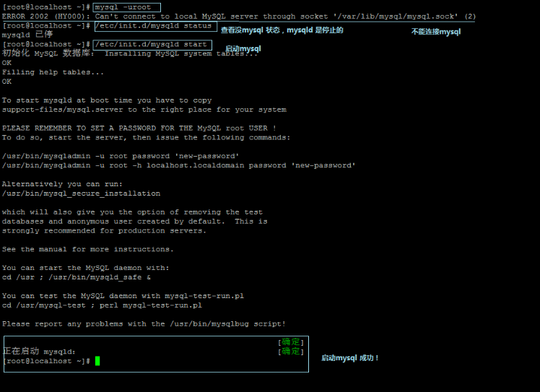The image size is (540, 392).
Task: Click the upper green [确定] status indicator
Action: (291, 342)
